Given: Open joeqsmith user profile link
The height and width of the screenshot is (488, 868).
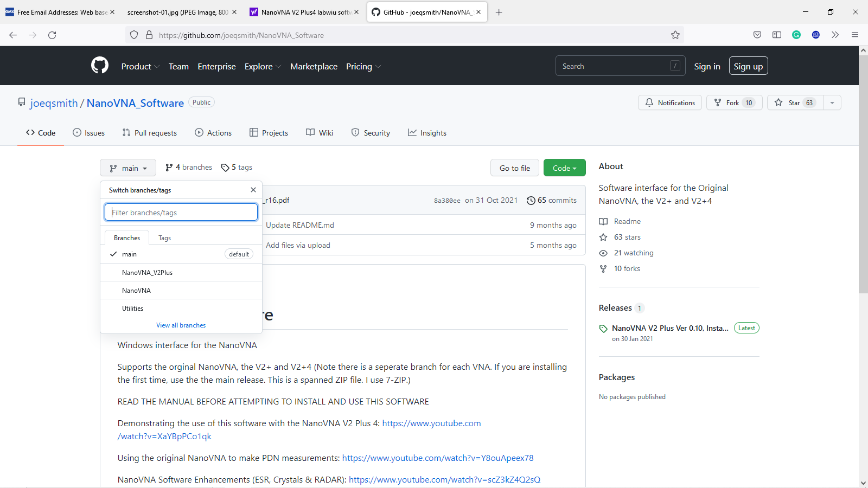Looking at the screenshot, I should (54, 103).
